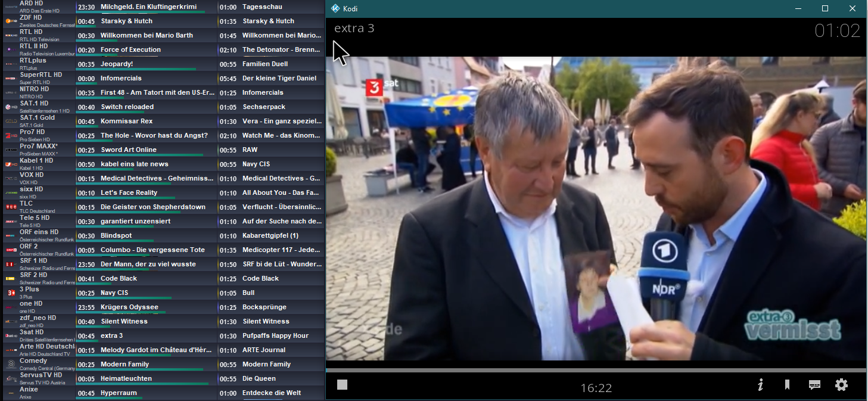Screen dimensions: 868x401
Task: Select the VOX HD channel logo
Action: pyautogui.click(x=11, y=178)
